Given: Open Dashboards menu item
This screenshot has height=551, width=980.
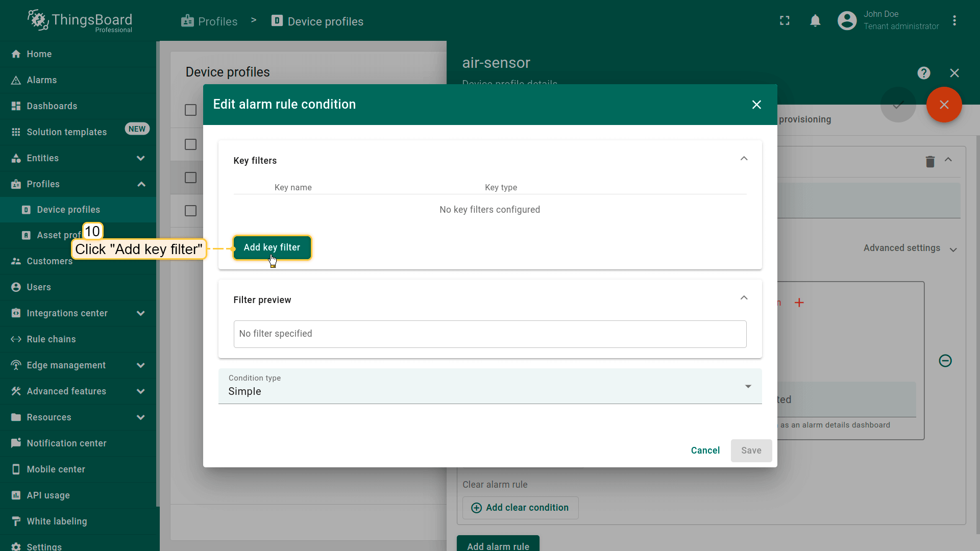Looking at the screenshot, I should coord(52,106).
